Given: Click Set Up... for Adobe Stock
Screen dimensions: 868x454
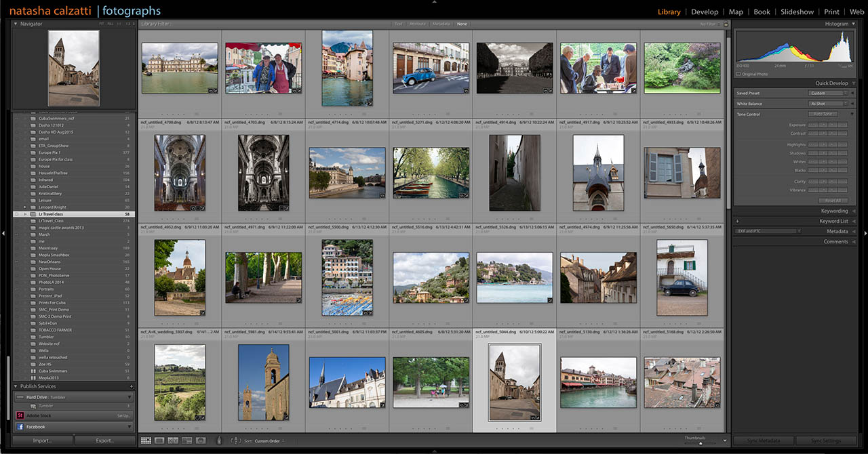Looking at the screenshot, I should (123, 415).
